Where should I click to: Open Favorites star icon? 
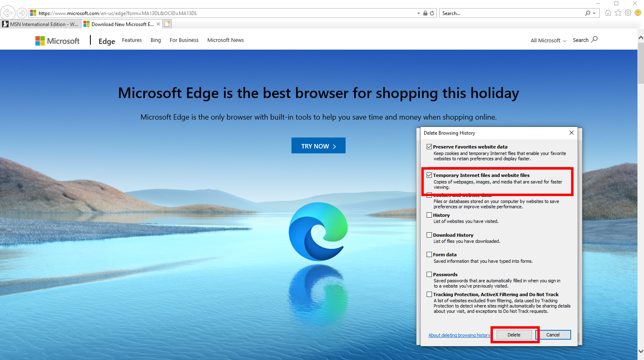pos(618,13)
